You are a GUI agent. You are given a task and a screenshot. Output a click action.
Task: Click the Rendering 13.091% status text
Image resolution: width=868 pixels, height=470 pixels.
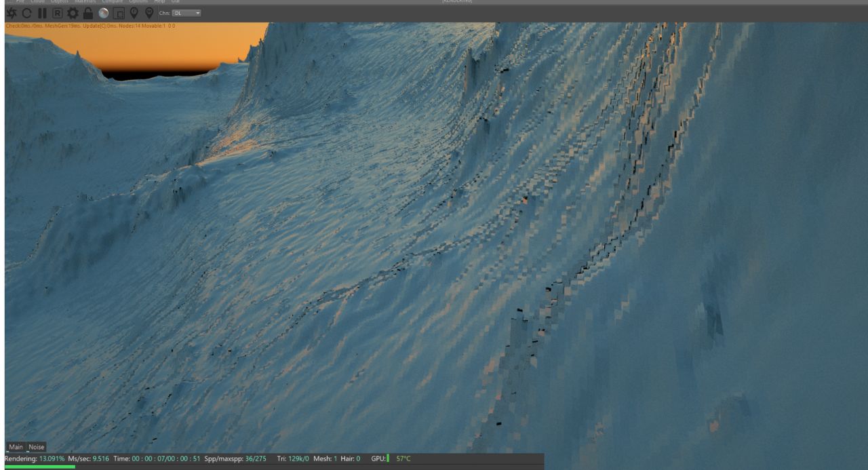pyautogui.click(x=35, y=459)
